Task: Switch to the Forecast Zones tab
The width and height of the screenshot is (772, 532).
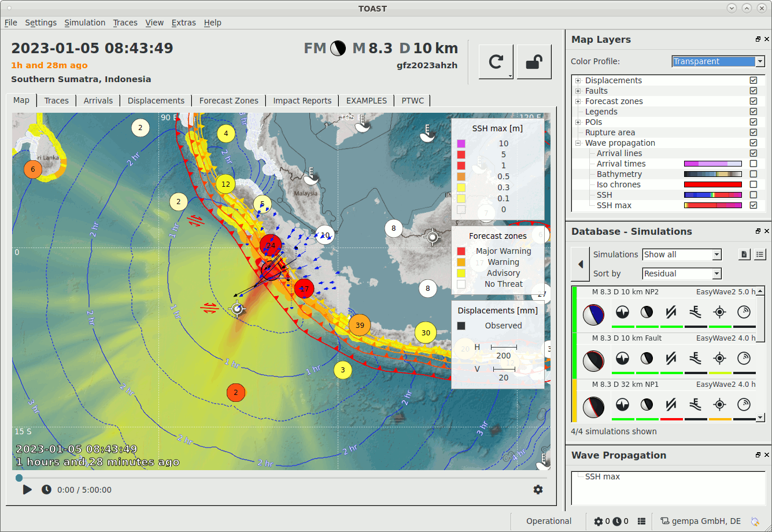Action: click(x=228, y=101)
